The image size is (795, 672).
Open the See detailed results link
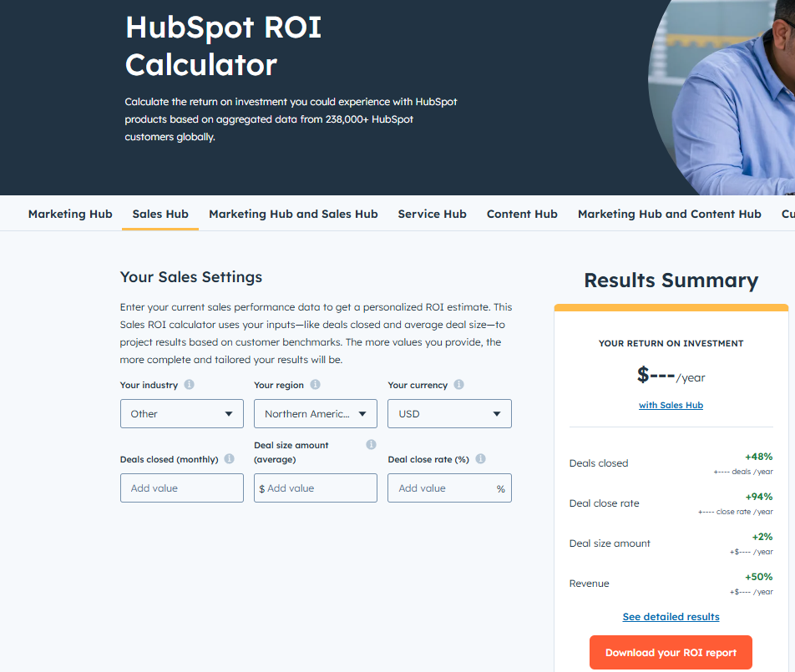(671, 617)
